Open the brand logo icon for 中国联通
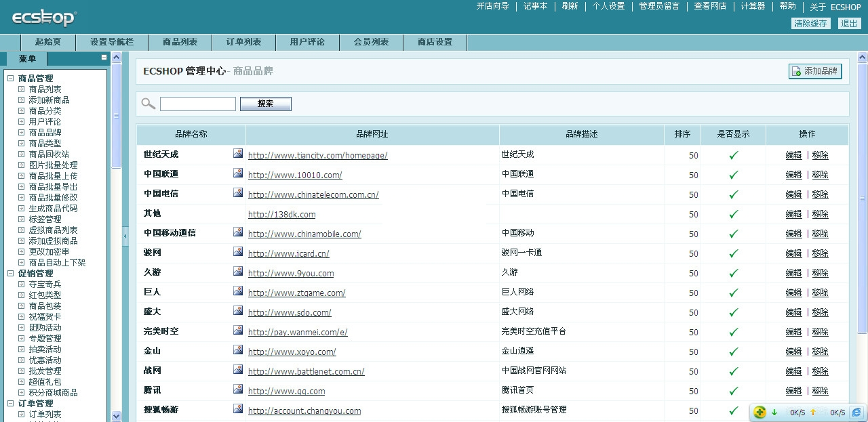This screenshot has height=422, width=868. 238,173
